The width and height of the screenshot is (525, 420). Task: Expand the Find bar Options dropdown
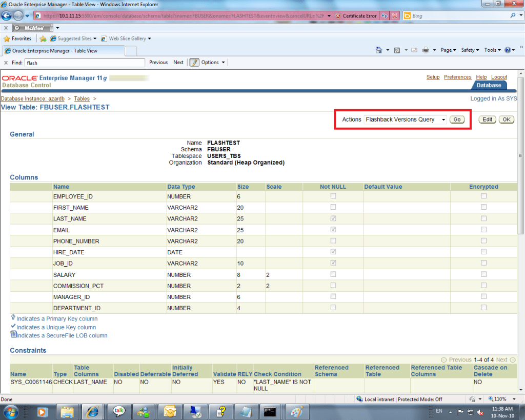click(x=213, y=63)
